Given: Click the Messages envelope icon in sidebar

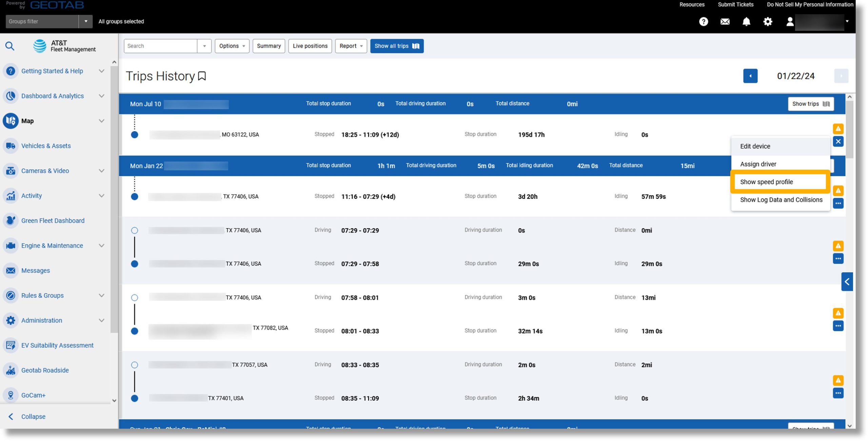Looking at the screenshot, I should [11, 271].
